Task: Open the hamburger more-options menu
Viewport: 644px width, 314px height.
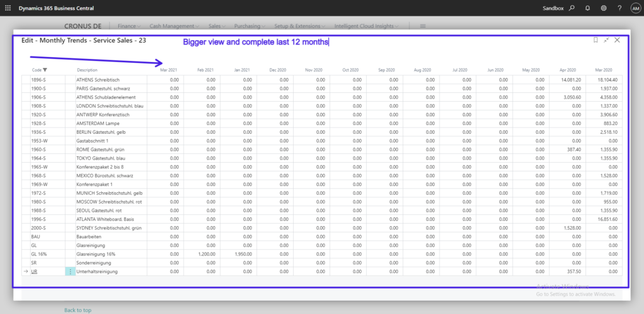Action: 423,26
